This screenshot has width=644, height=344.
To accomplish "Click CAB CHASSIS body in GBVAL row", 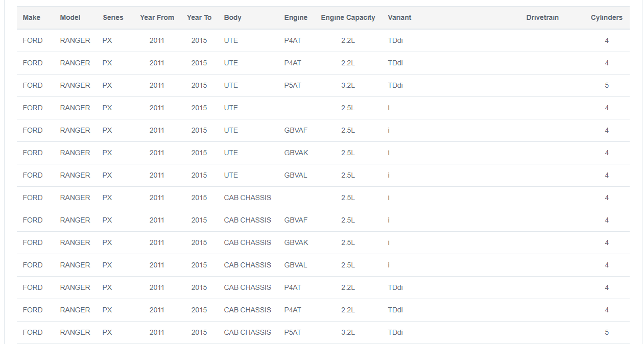I will coord(248,265).
